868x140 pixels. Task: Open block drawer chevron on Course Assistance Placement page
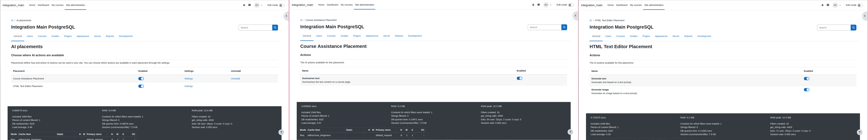point(575,15)
